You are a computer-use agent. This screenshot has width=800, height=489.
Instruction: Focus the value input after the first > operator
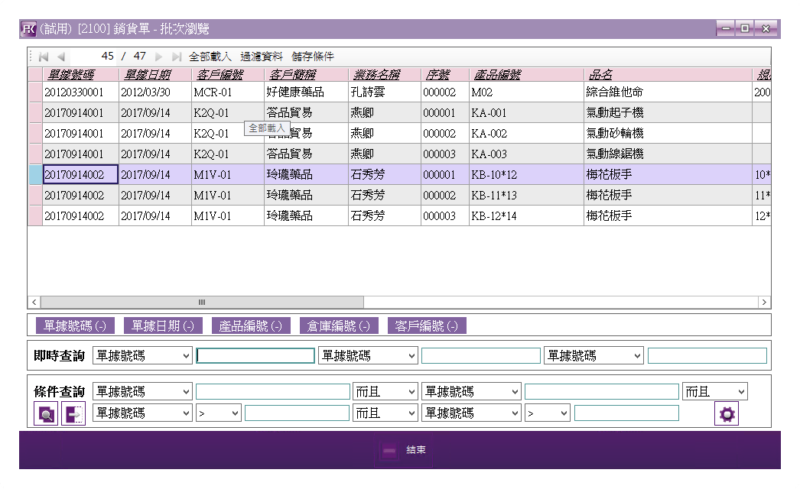[x=297, y=413]
